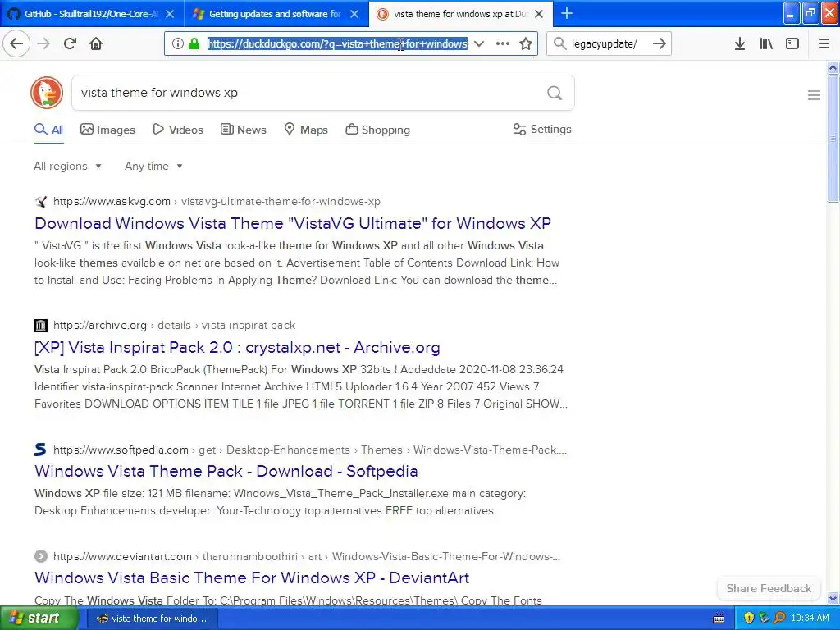
Task: Select the All results tab
Action: (x=48, y=130)
